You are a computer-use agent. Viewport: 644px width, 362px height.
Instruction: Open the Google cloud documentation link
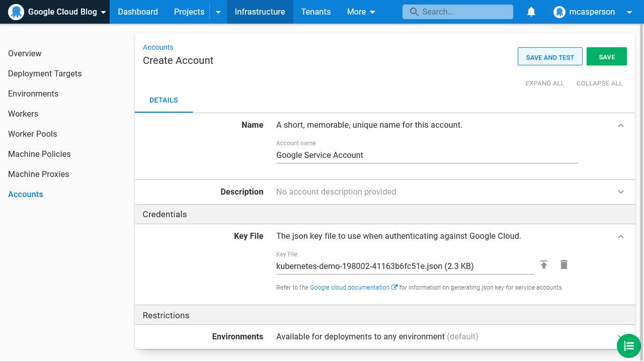(x=350, y=287)
